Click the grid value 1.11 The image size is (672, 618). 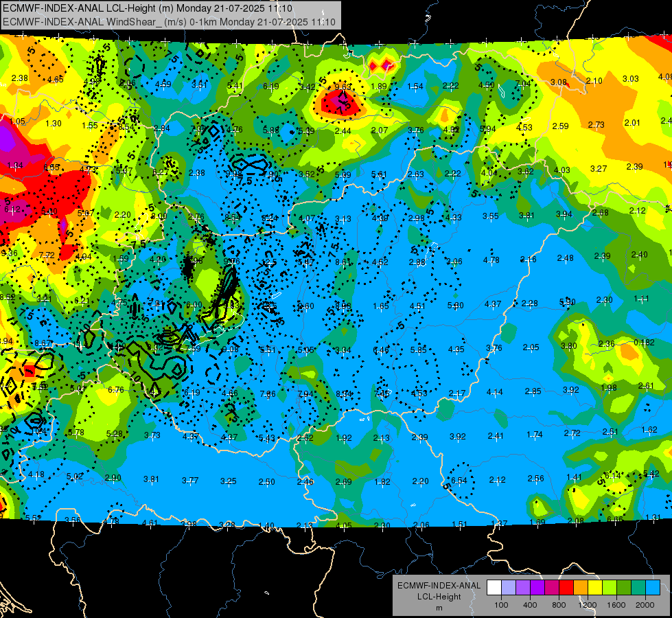641,299
